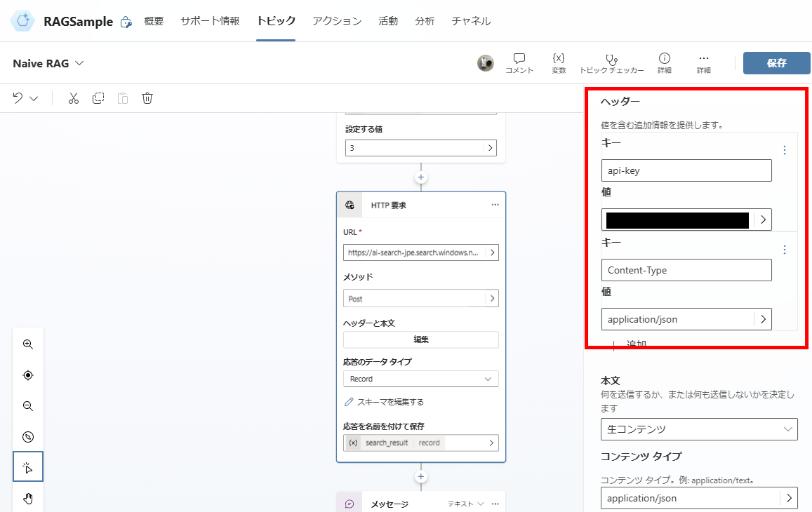Select the hand pan tool
The height and width of the screenshot is (512, 812).
click(x=28, y=498)
